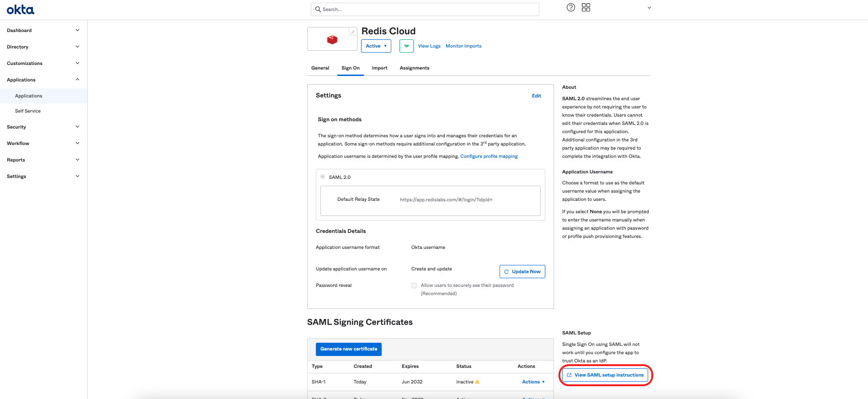Click the green handshake provisioning icon
868x399 pixels.
pyautogui.click(x=406, y=46)
